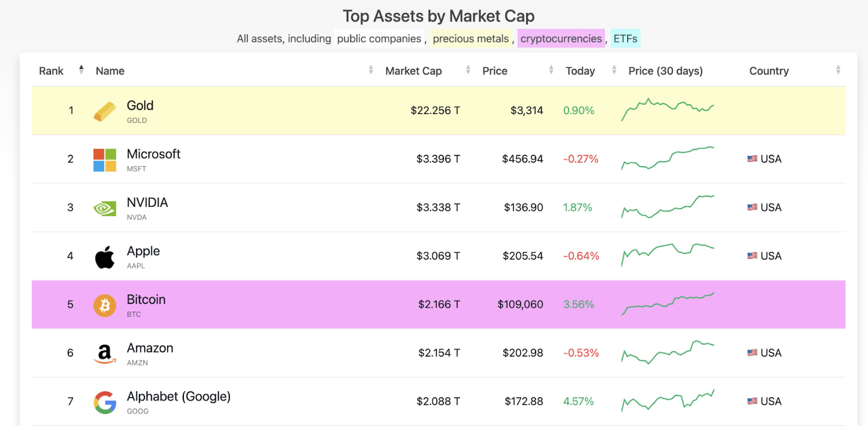The height and width of the screenshot is (426, 868).
Task: Sort table by Market Cap arrows
Action: (x=468, y=69)
